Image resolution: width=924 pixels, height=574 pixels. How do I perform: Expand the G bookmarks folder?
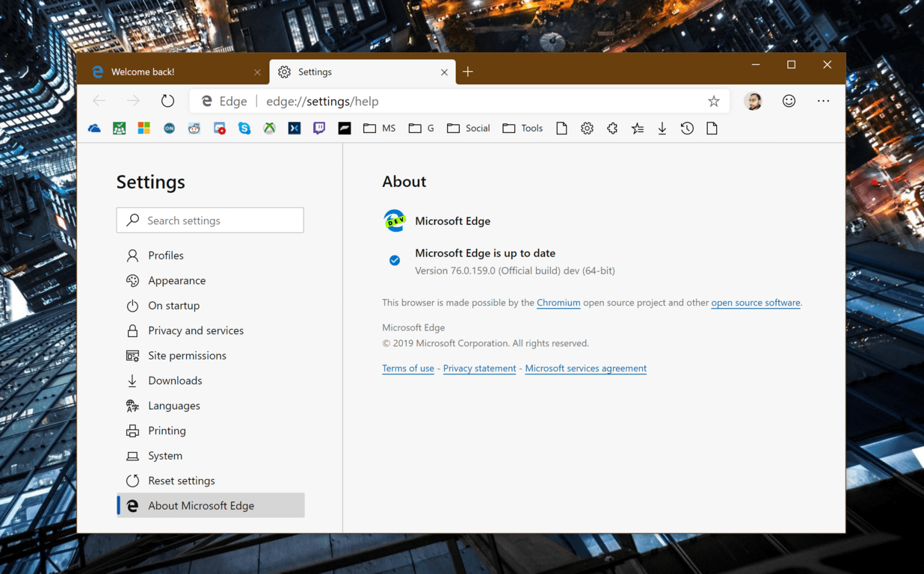(422, 129)
